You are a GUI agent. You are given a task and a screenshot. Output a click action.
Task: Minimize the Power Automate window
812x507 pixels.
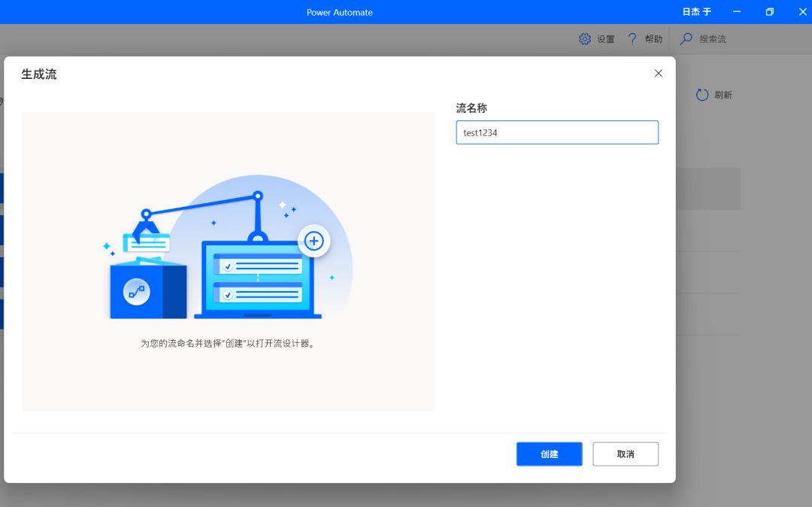click(736, 12)
